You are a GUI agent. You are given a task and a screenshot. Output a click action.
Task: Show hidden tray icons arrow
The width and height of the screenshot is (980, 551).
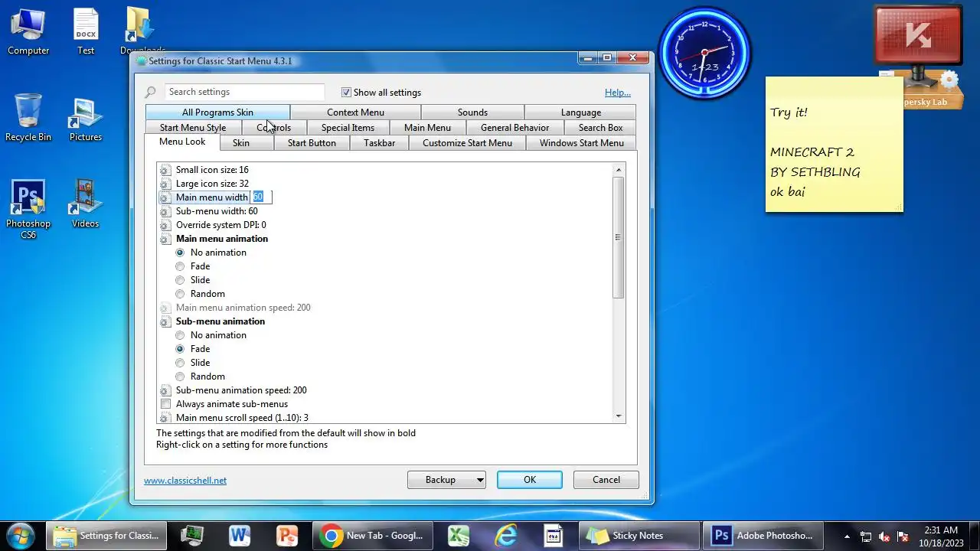coord(847,536)
